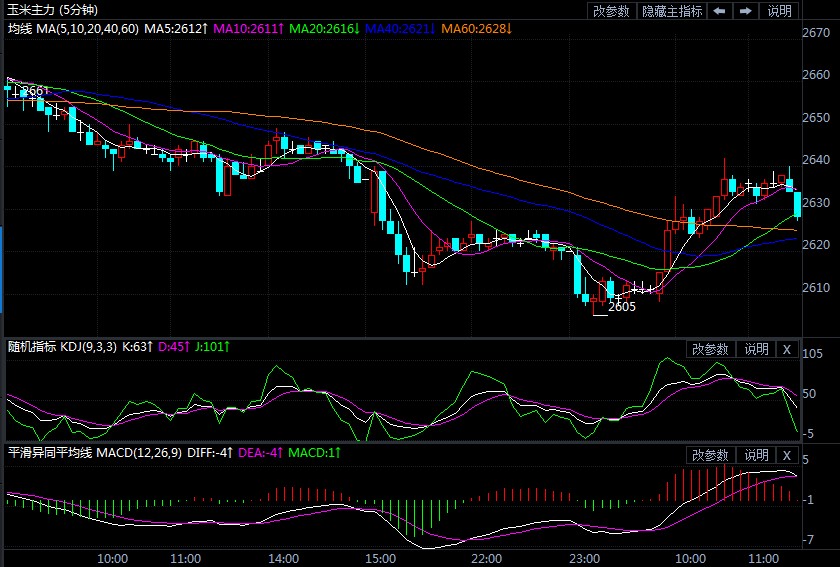
Task: Click 隐藏主指标 to hide main indicator
Action: tap(672, 11)
